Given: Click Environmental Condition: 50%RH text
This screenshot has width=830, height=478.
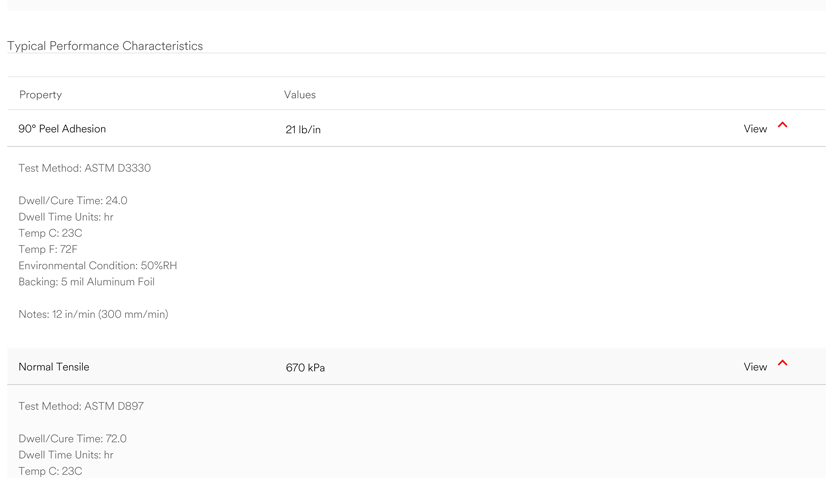Looking at the screenshot, I should tap(97, 266).
